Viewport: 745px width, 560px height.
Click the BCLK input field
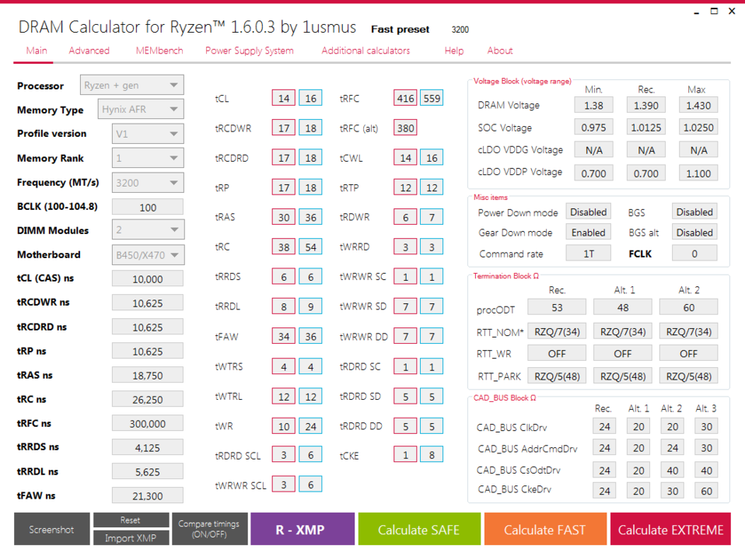pos(148,207)
